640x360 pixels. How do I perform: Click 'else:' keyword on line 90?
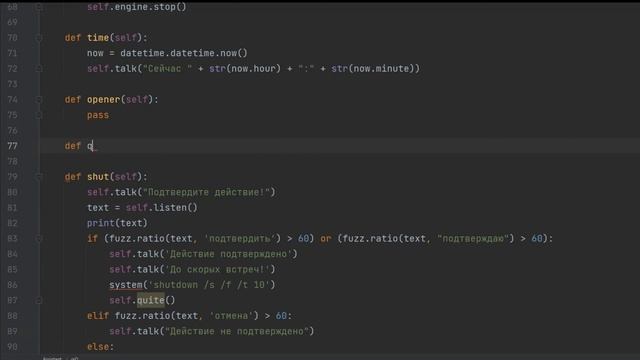(x=101, y=347)
